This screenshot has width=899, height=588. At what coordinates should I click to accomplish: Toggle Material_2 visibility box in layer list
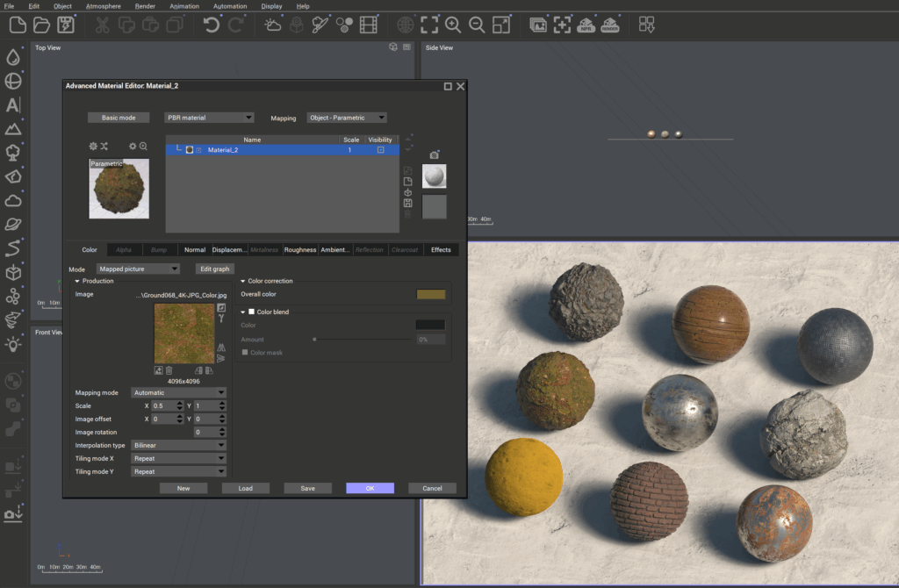click(380, 150)
